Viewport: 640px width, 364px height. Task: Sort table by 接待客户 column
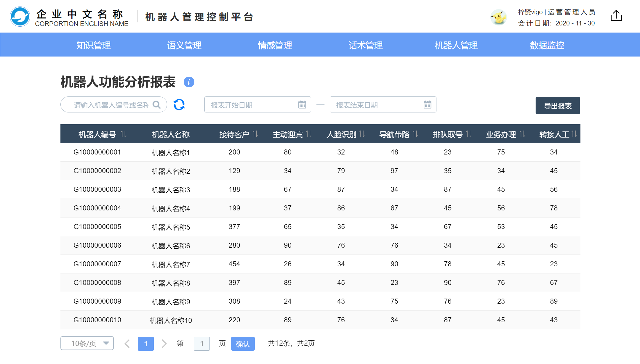coord(255,134)
